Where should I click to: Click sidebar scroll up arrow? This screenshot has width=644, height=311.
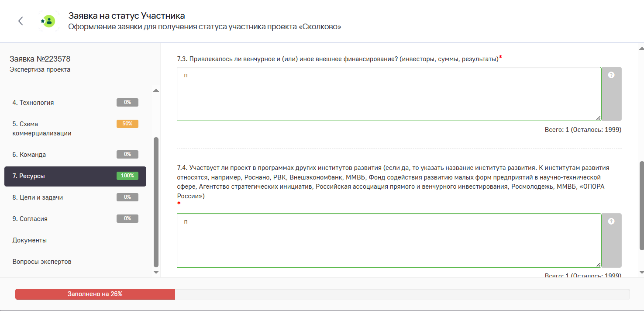click(156, 90)
